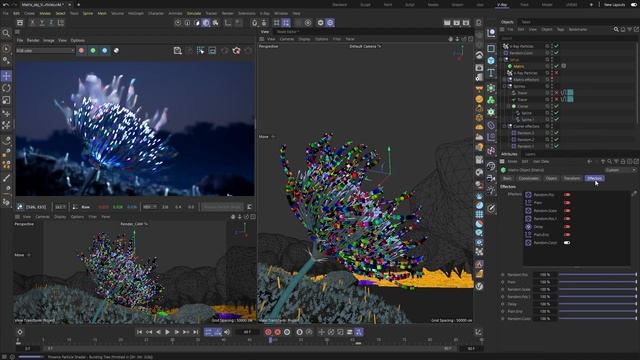Viewport: 640px width, 360px height.
Task: Open the Default Camera dropdown in viewport
Action: pos(365,46)
